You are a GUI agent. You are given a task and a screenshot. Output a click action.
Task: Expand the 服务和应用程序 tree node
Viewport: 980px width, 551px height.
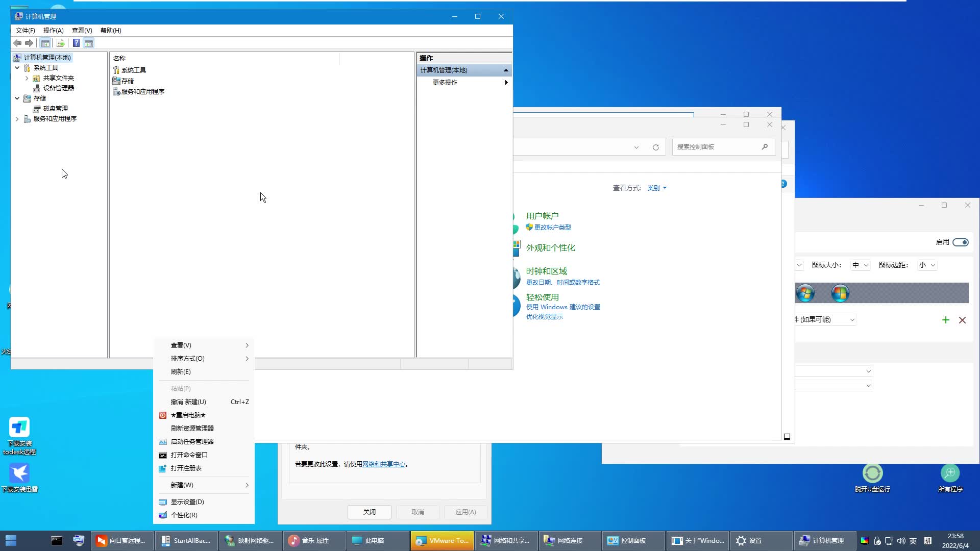tap(17, 119)
